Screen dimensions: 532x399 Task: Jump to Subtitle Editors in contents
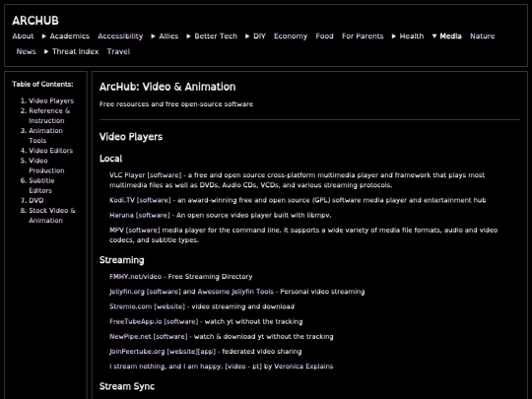click(41, 185)
